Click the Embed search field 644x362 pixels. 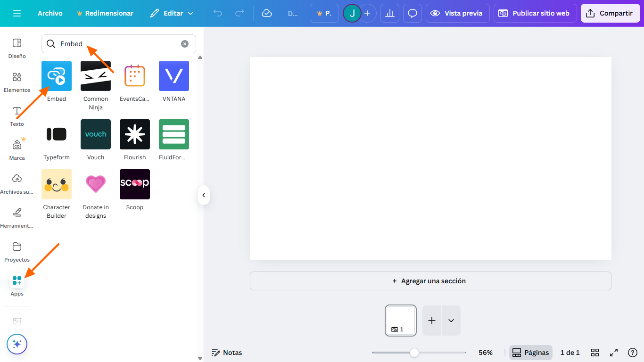(x=119, y=44)
